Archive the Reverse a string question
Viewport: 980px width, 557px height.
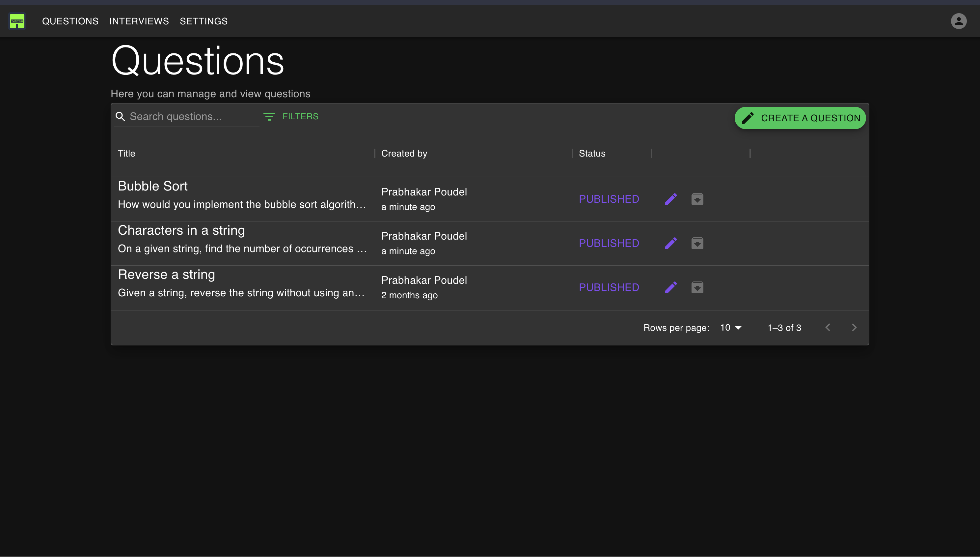coord(697,287)
